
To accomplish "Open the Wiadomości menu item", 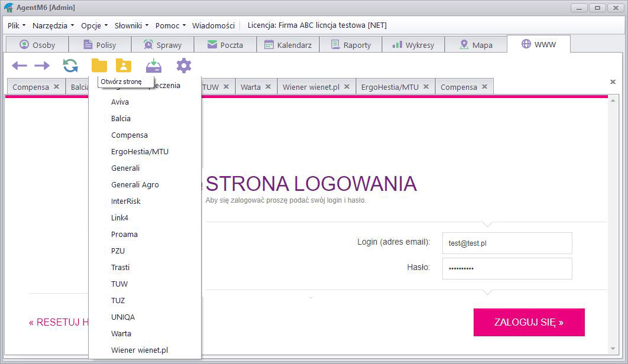I will [x=213, y=25].
